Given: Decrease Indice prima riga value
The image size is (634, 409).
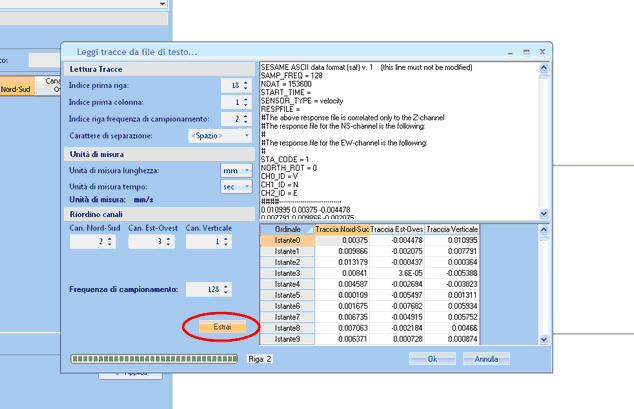Looking at the screenshot, I should click(245, 88).
